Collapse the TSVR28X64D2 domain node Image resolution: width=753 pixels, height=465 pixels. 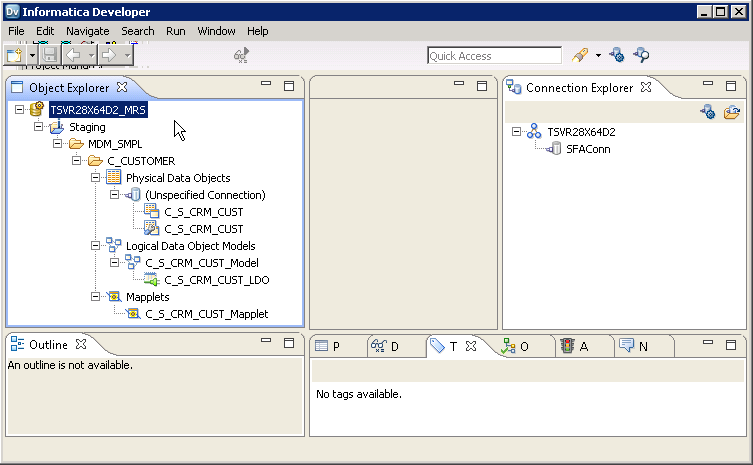(516, 132)
